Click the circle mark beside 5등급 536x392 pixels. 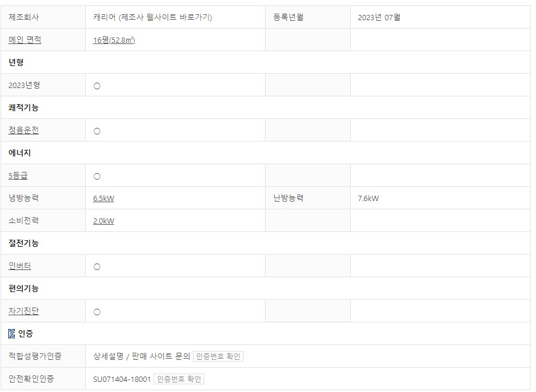(97, 177)
